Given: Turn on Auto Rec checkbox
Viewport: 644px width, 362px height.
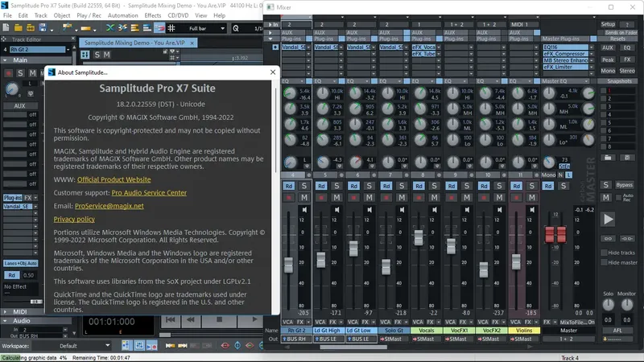Looking at the screenshot, I should tap(618, 197).
